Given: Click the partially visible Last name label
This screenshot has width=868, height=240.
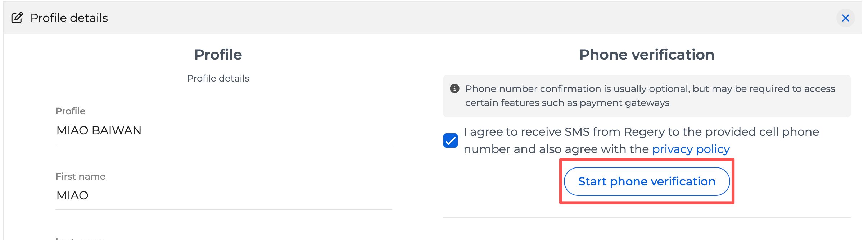Looking at the screenshot, I should [x=80, y=238].
